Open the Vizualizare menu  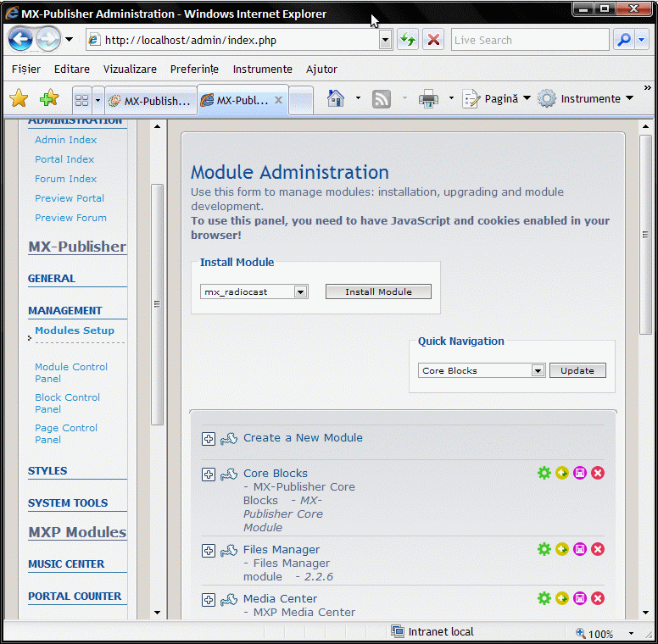pos(130,69)
